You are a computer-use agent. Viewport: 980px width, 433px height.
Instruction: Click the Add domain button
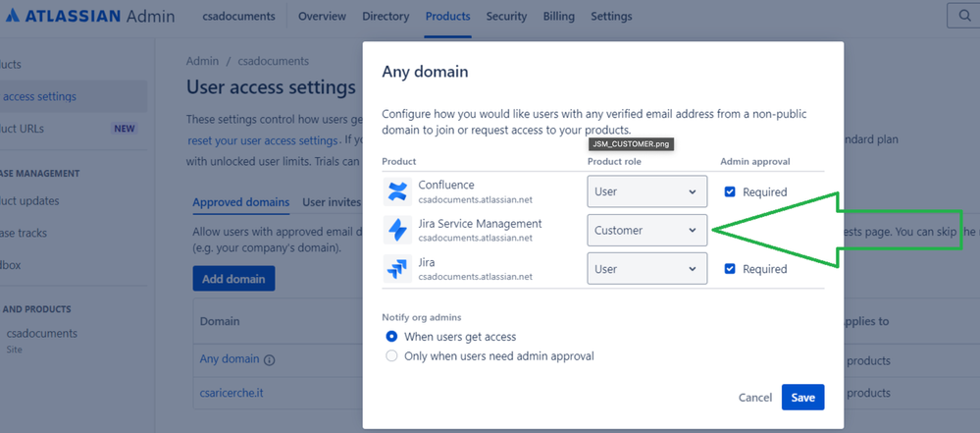pos(233,279)
